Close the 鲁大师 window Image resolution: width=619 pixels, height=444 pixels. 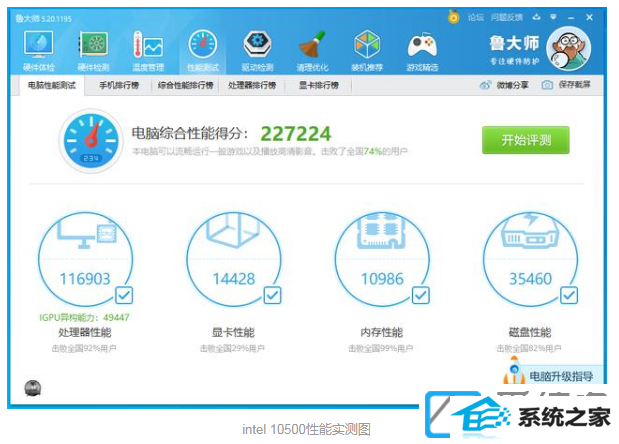589,17
